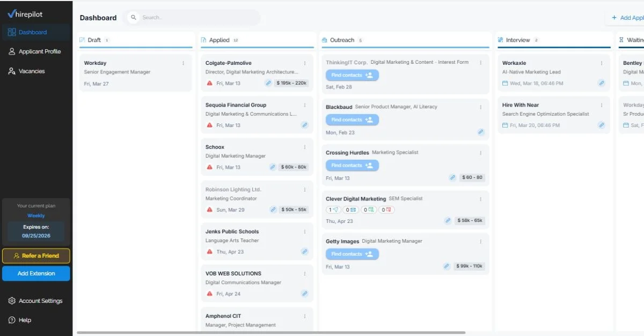Open three-dot menu on Jenks Public Schools card
This screenshot has height=336, width=644.
pyautogui.click(x=305, y=232)
